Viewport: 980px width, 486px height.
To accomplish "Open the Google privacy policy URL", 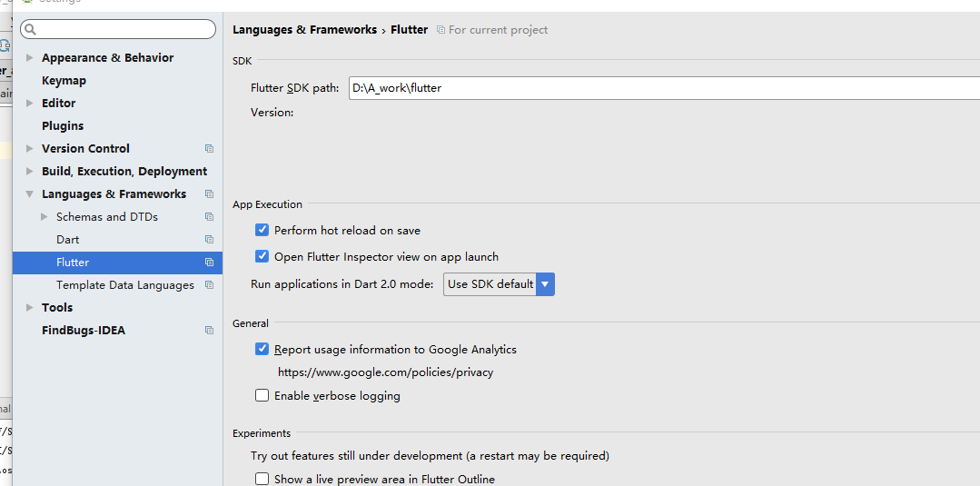I will point(386,372).
